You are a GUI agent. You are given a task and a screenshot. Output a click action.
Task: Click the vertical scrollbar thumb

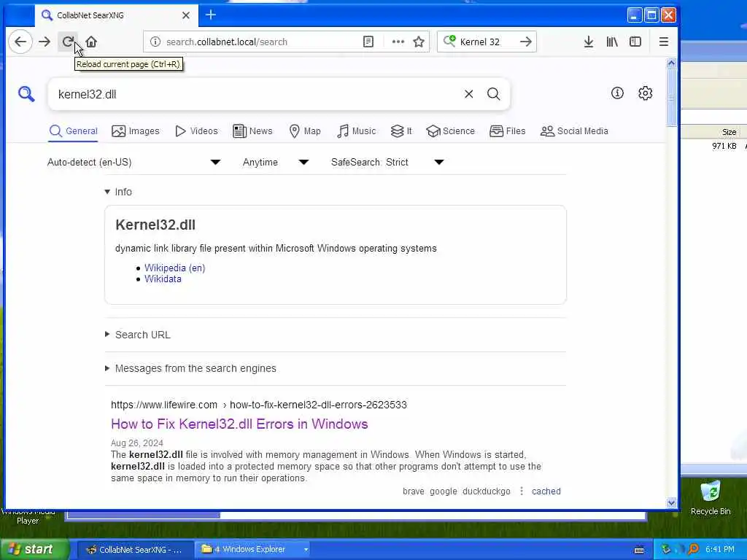672,98
